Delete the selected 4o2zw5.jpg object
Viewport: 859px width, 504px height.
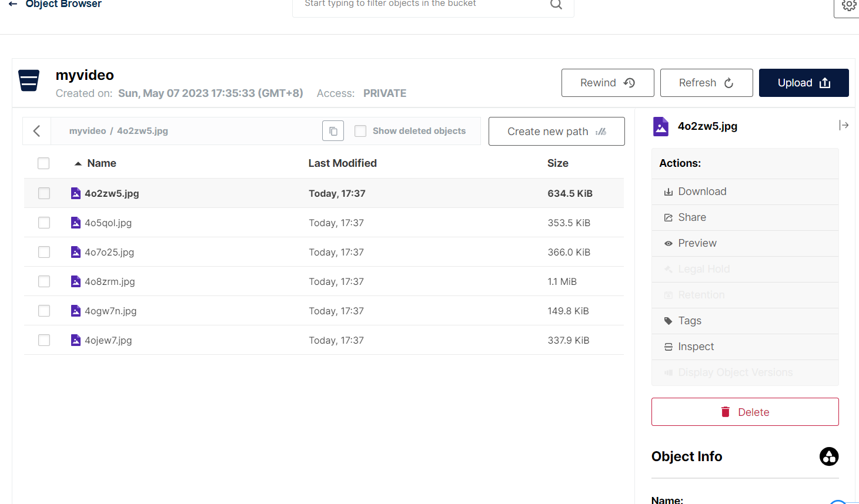pos(745,412)
